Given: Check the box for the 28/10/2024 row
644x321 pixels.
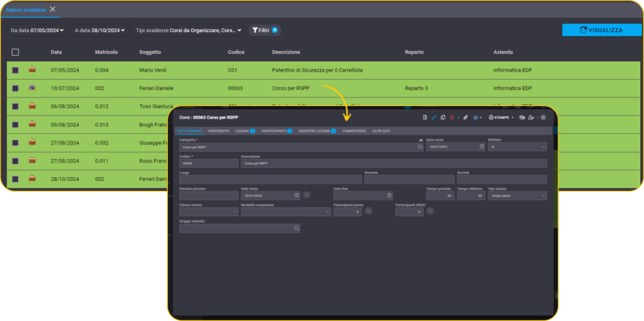Looking at the screenshot, I should 15,179.
